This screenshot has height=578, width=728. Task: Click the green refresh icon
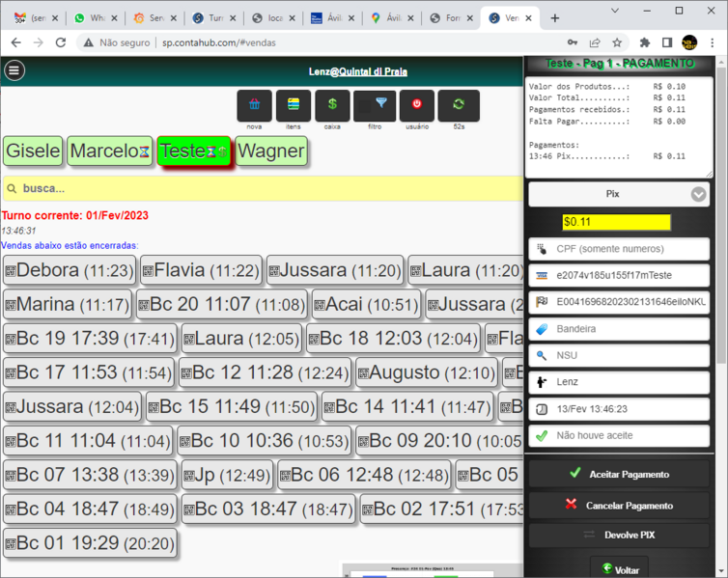(459, 105)
